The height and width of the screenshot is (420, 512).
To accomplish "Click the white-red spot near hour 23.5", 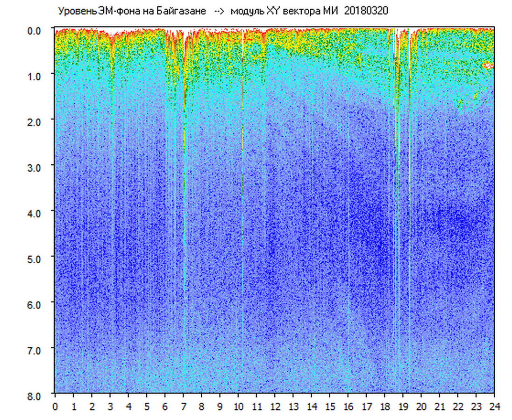I will click(x=488, y=66).
